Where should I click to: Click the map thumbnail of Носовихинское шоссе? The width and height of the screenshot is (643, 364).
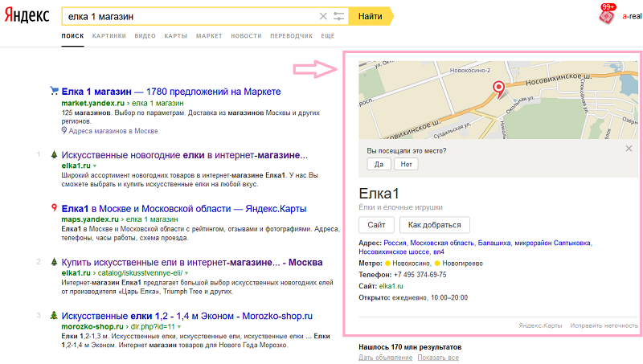coord(498,100)
